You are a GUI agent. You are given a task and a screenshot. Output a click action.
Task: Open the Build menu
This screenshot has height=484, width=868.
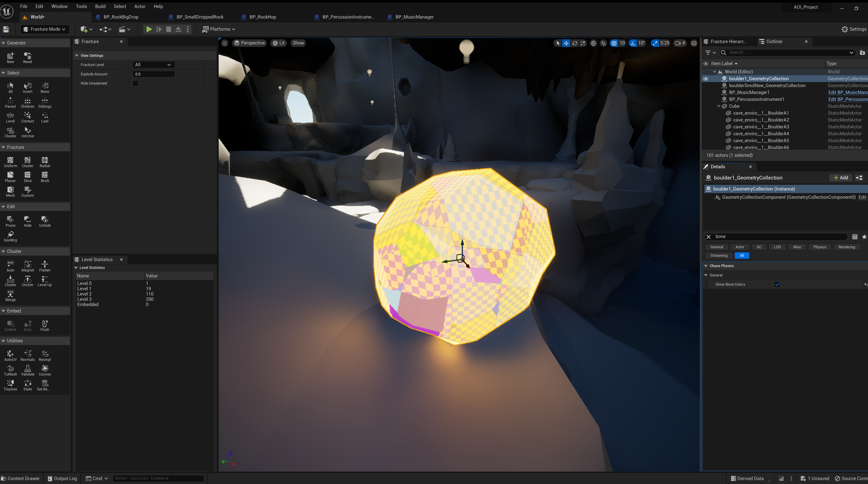tap(100, 6)
